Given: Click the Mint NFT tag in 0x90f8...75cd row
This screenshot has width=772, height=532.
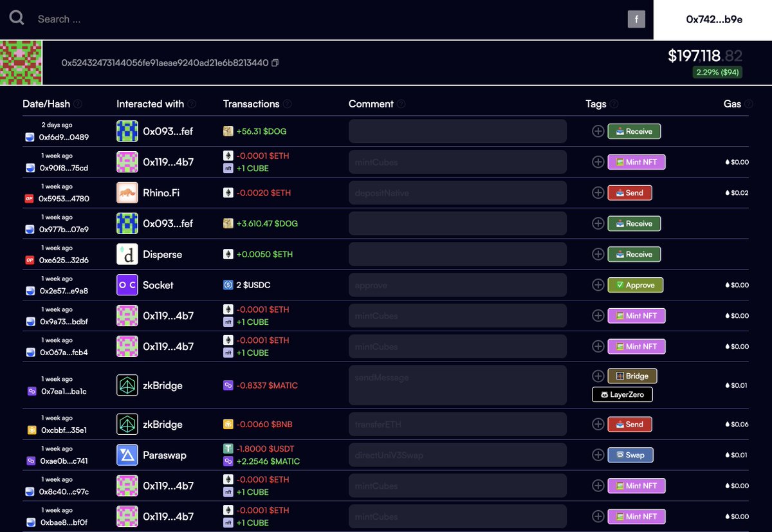Looking at the screenshot, I should click(x=637, y=162).
